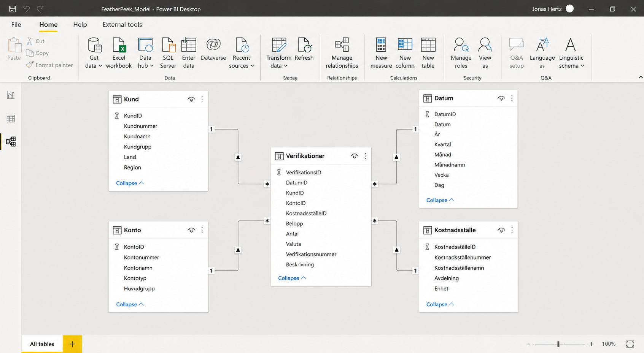
Task: Refresh the data model
Action: coord(304,49)
